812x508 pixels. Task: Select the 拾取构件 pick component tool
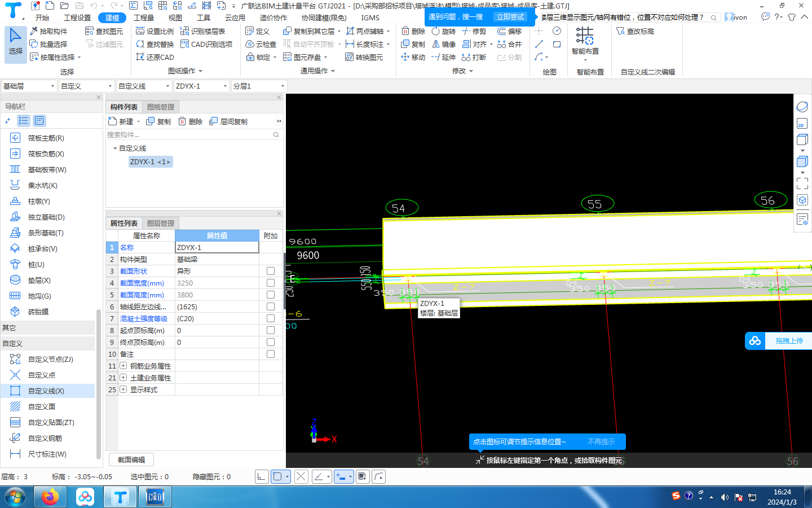pos(48,31)
